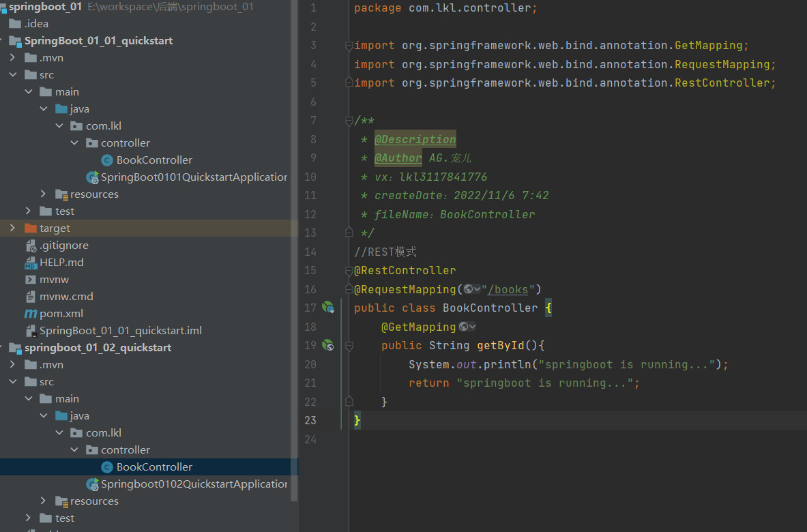Click controller package icon in SpringBoot_01_01_quickstart
This screenshot has height=532, width=807.
click(91, 143)
